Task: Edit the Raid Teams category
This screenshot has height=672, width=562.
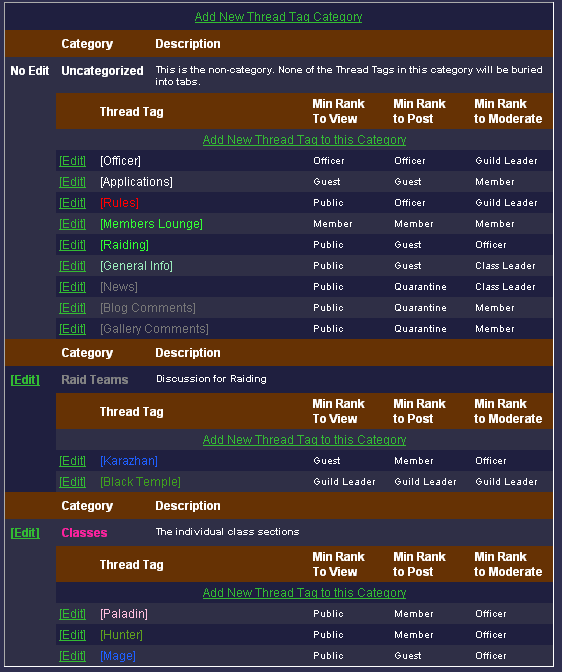Action: coord(25,380)
